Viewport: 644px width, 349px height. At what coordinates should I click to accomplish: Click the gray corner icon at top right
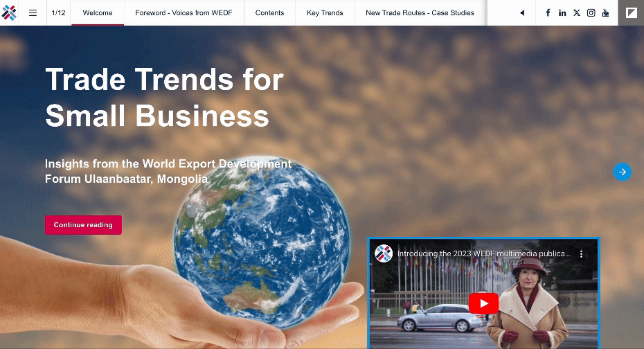631,12
